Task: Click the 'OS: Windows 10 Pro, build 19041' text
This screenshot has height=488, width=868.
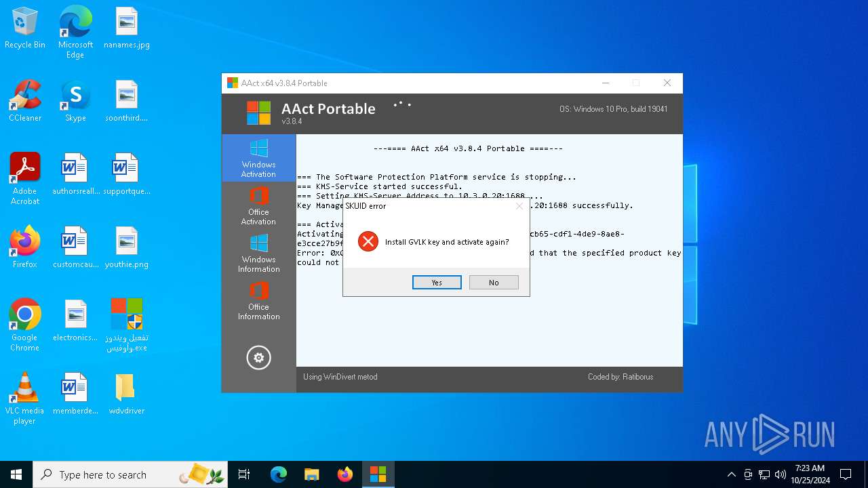Action: 614,109
